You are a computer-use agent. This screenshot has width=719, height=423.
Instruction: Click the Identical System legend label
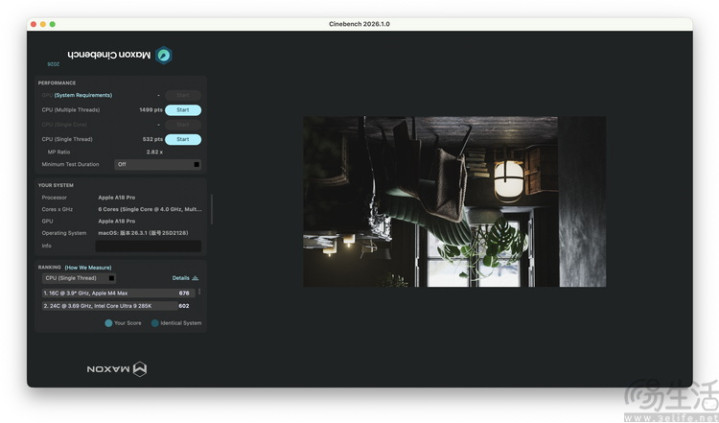point(181,323)
